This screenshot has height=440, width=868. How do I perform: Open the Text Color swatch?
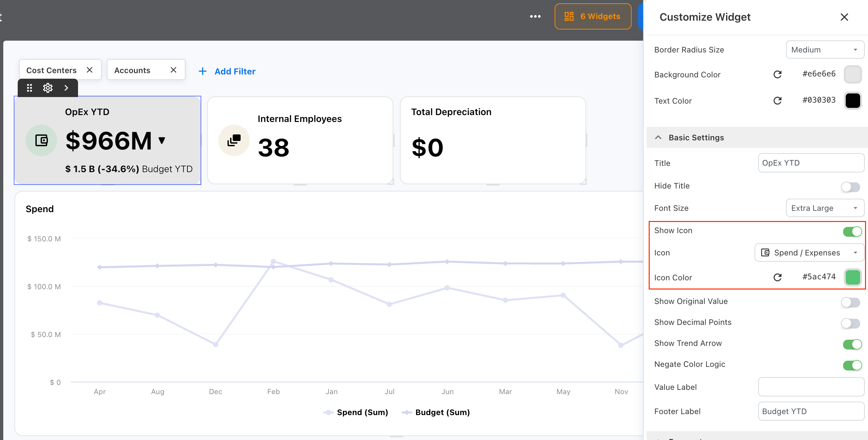[x=853, y=100]
